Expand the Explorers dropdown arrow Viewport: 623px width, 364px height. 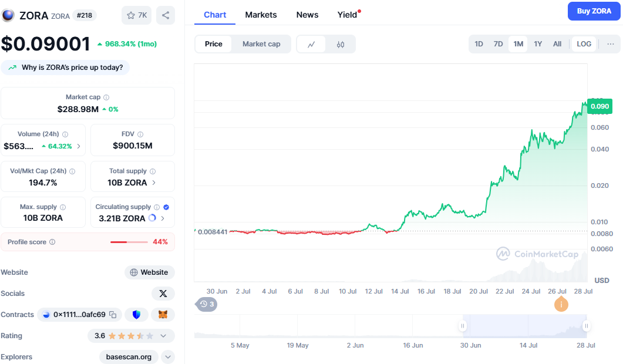coord(168,357)
